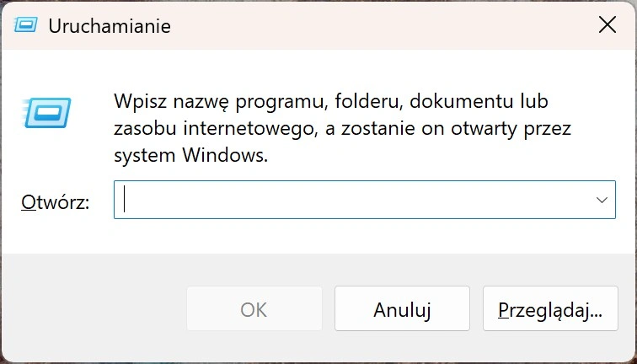Click the greyed-out OK button
This screenshot has height=364, width=637.
pyautogui.click(x=254, y=309)
